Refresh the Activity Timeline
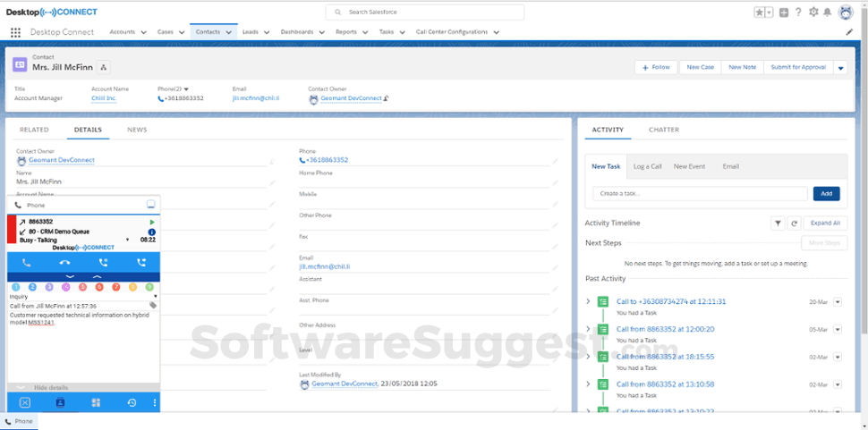Viewport: 868px width, 430px height. coord(794,223)
